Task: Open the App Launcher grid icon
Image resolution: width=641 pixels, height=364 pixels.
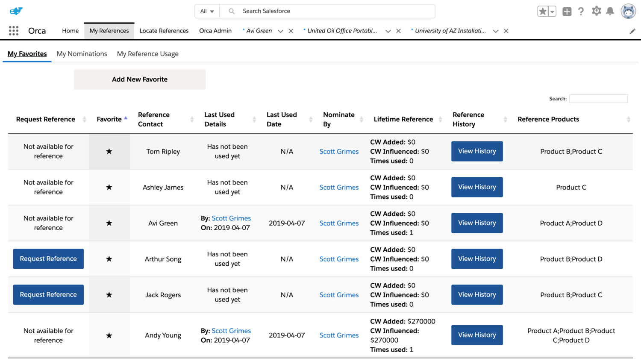Action: click(x=14, y=31)
